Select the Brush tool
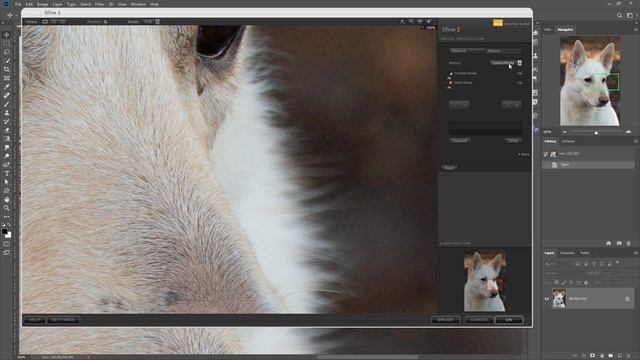Viewport: 640px width, 360px height. pos(7,104)
